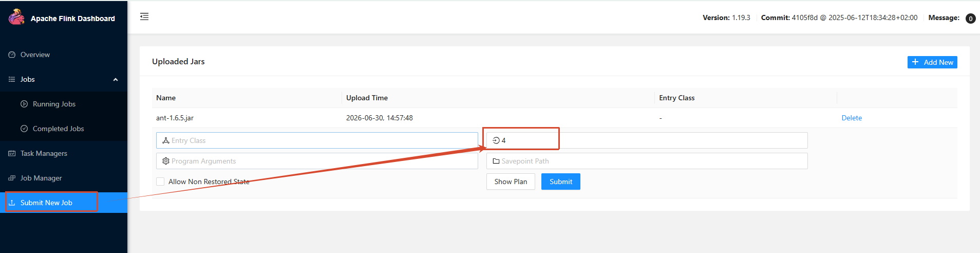
Task: Click the Apache Flink Dashboard title
Action: [x=73, y=19]
